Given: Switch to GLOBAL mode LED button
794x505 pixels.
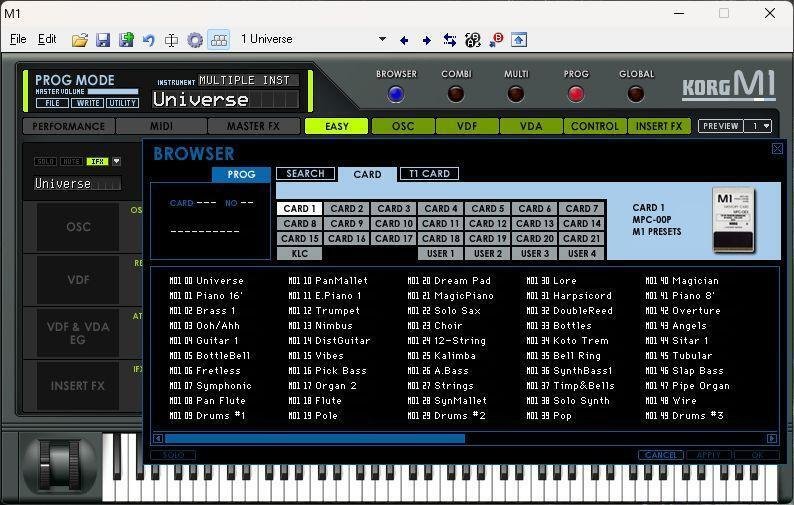Looking at the screenshot, I should coord(636,94).
